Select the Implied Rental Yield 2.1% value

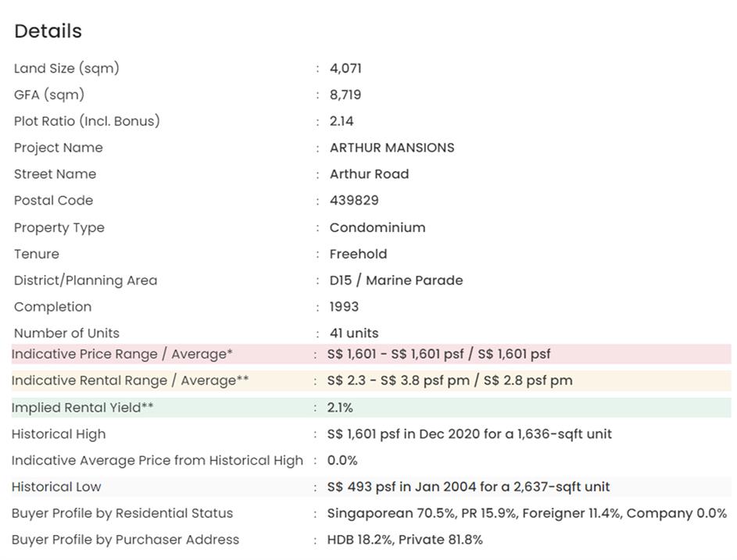click(340, 408)
